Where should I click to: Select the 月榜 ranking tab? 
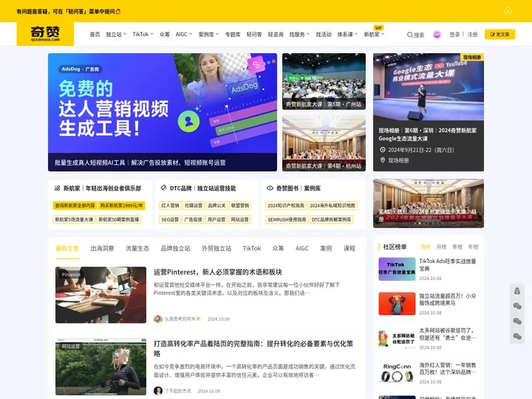pyautogui.click(x=441, y=247)
